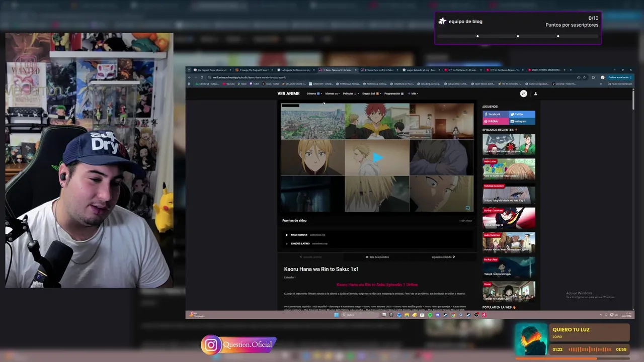This screenshot has height=362, width=644.
Task: Play the video with the blue play button
Action: [x=377, y=157]
